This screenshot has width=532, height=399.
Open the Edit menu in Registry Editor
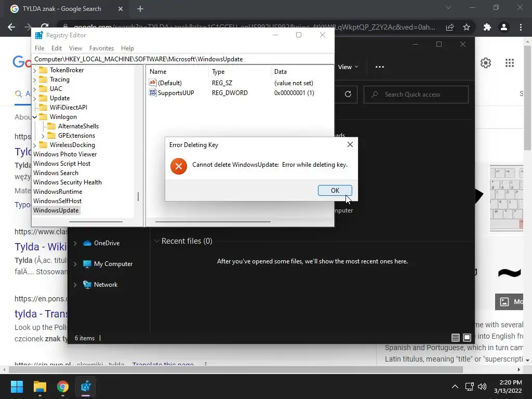(x=56, y=48)
